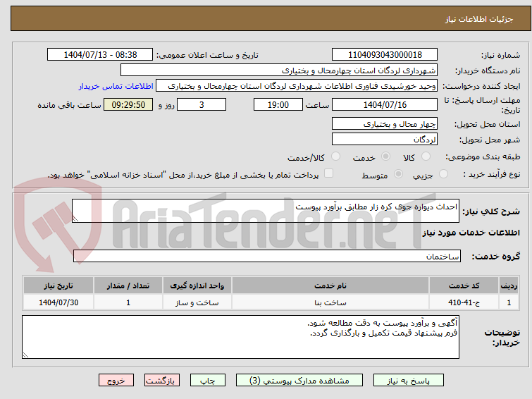Click the service group field ساختمان
The height and width of the screenshot is (399, 532).
click(x=267, y=256)
